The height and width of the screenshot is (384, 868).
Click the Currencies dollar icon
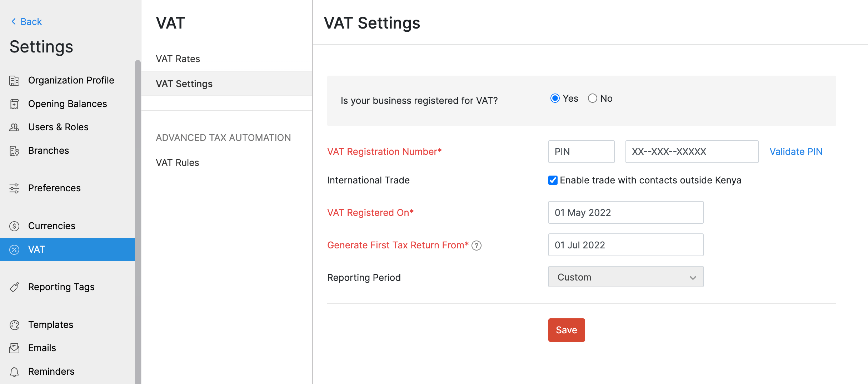click(x=14, y=226)
